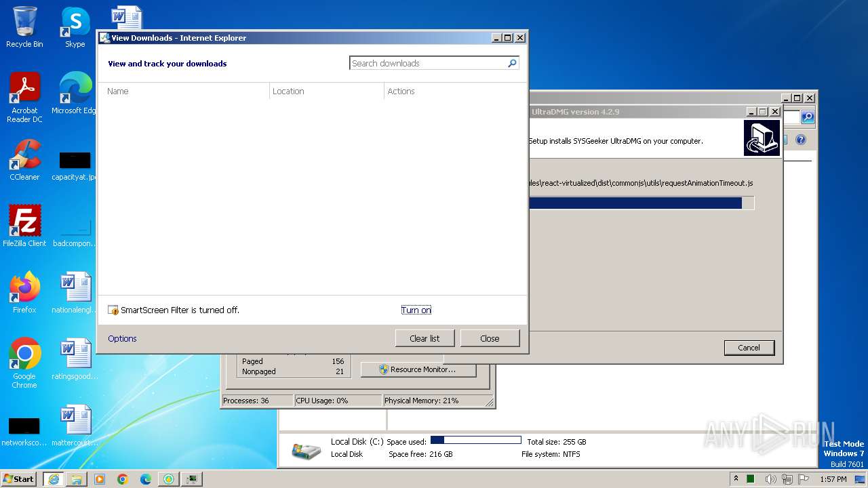This screenshot has height=488, width=868.
Task: Click 'Physical Memory: 21%' status text
Action: (x=422, y=401)
